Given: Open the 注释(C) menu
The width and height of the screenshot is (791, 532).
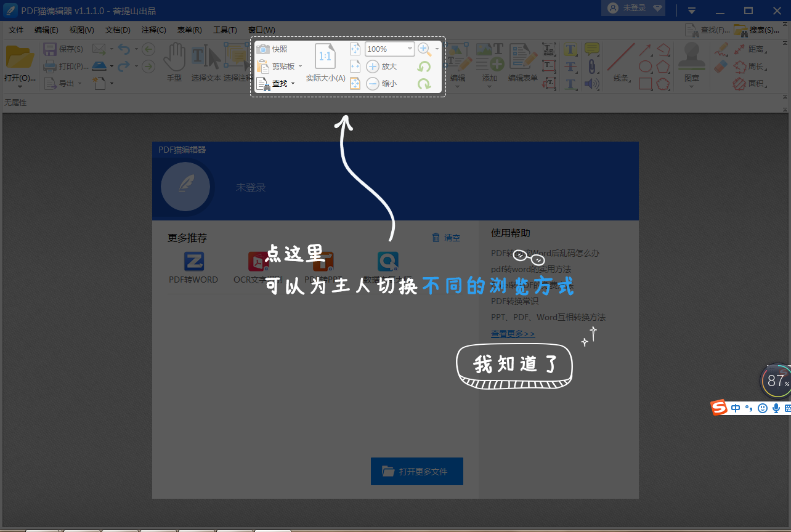Looking at the screenshot, I should (153, 30).
